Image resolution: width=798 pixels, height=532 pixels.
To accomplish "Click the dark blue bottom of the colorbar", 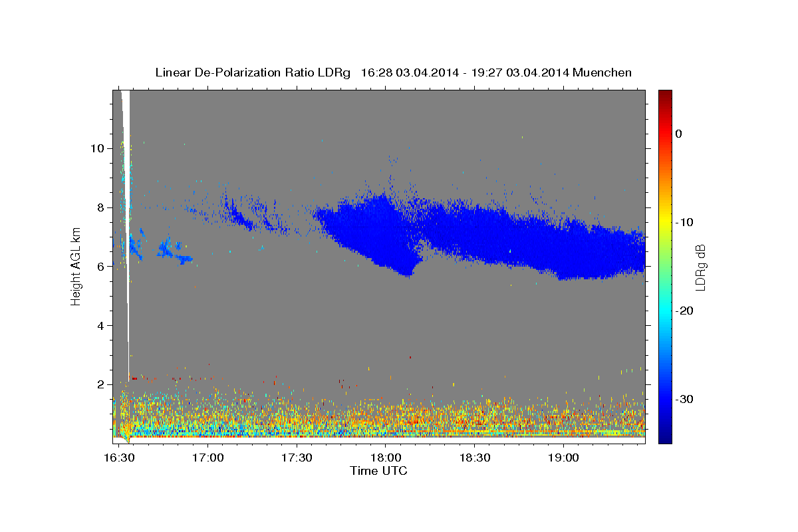I will pos(665,438).
